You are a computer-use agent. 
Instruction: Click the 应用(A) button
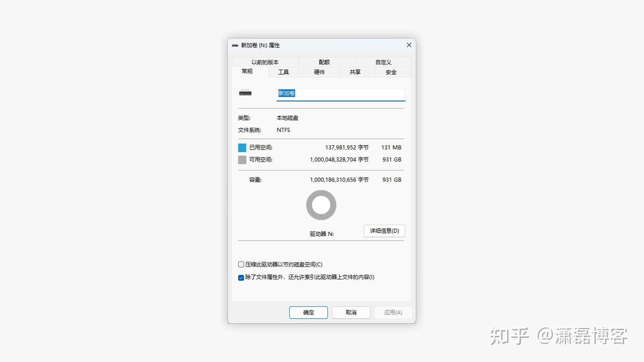point(393,312)
